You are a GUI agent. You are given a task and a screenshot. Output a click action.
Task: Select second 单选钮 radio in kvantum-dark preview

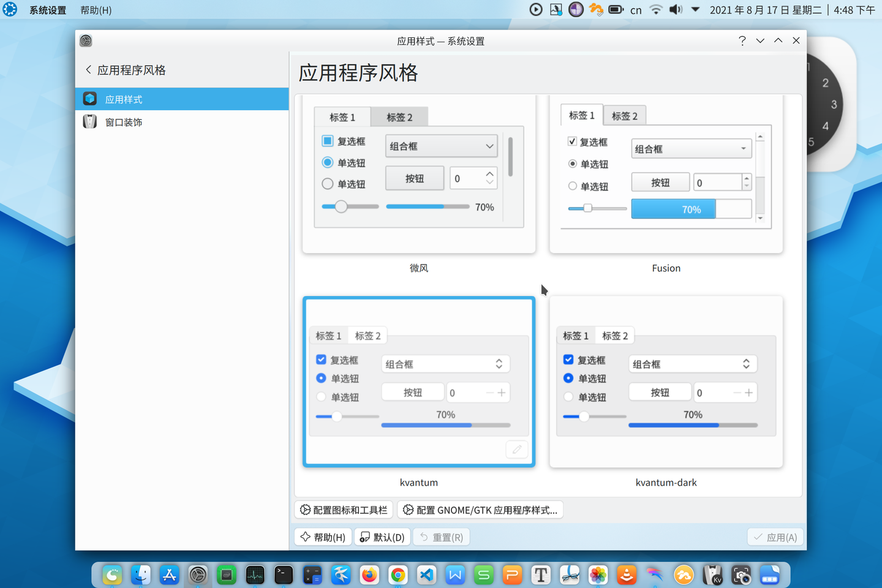568,397
